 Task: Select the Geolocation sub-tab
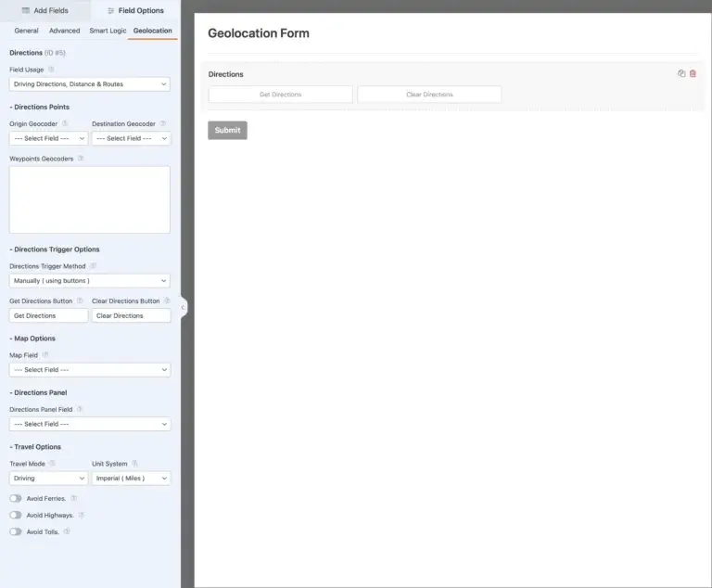(153, 31)
